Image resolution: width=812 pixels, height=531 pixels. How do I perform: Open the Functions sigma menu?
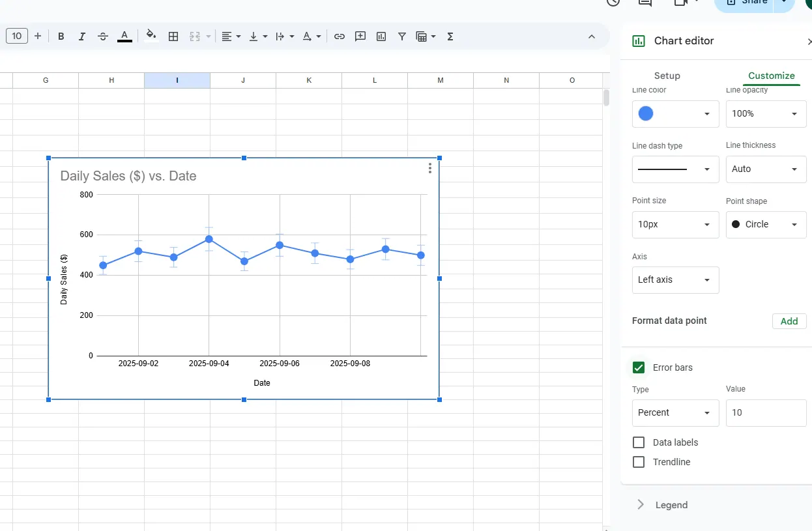tap(450, 36)
